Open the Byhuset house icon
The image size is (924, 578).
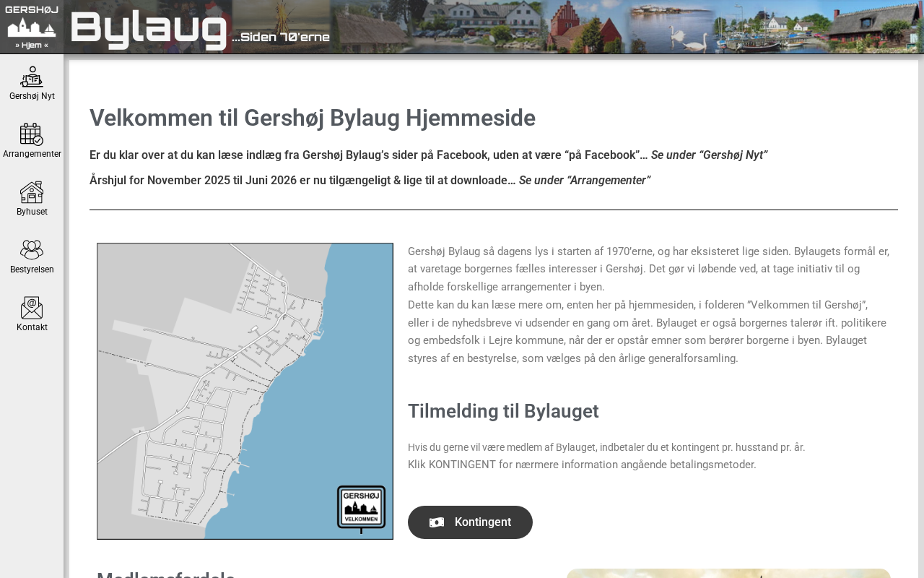(32, 192)
